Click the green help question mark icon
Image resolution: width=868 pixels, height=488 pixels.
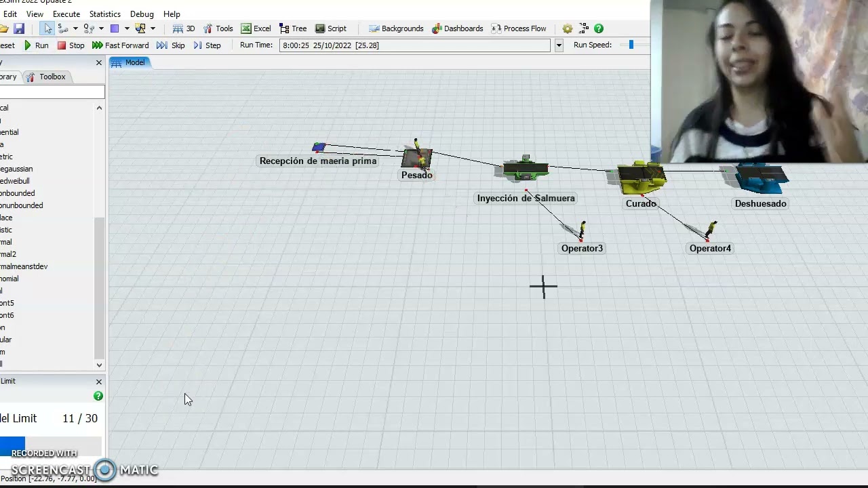(599, 28)
